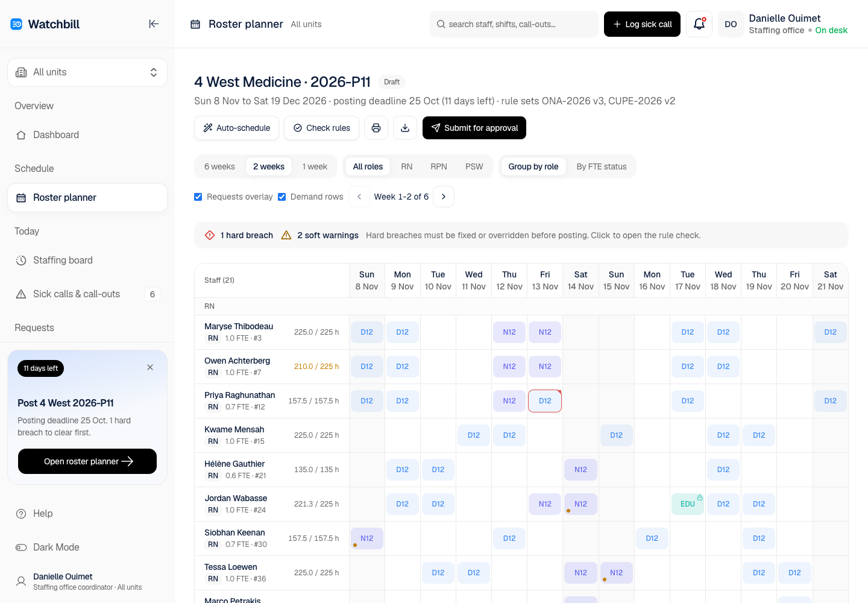The image size is (868, 603).
Task: Print the roster
Action: [x=376, y=128]
